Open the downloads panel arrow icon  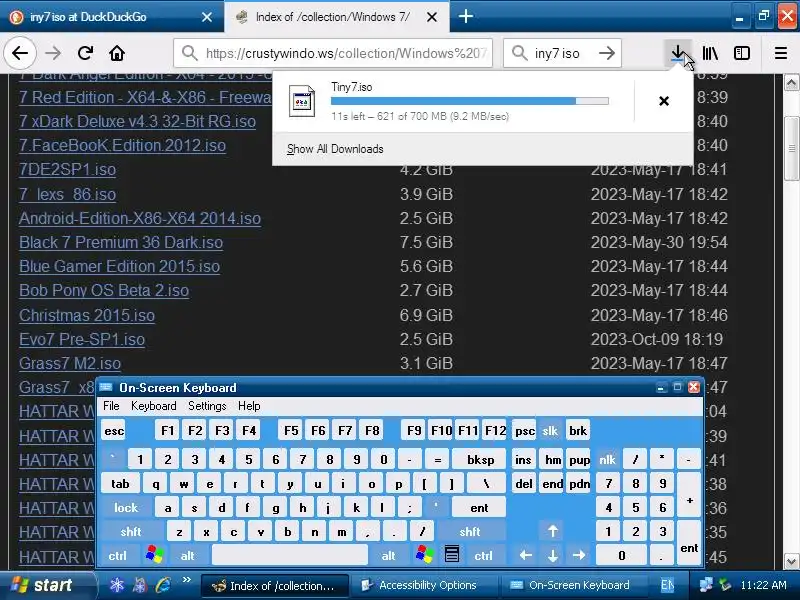tap(678, 53)
